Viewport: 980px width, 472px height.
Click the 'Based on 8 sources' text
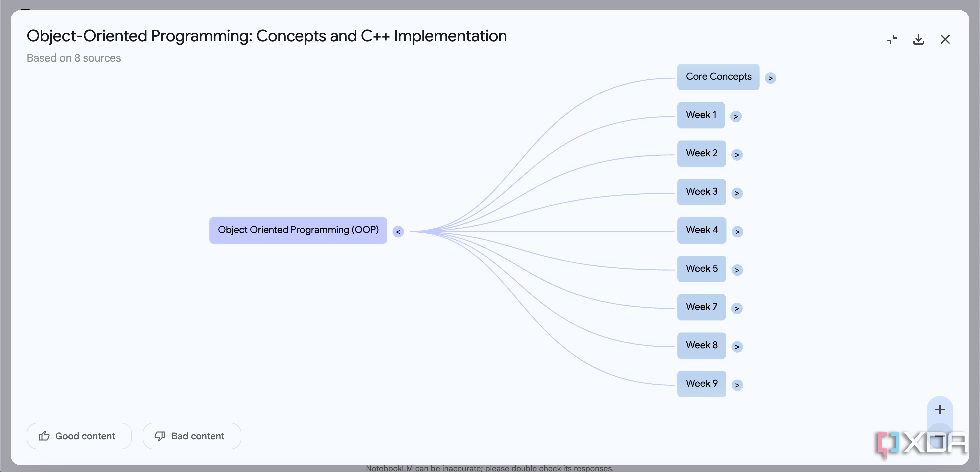[74, 58]
